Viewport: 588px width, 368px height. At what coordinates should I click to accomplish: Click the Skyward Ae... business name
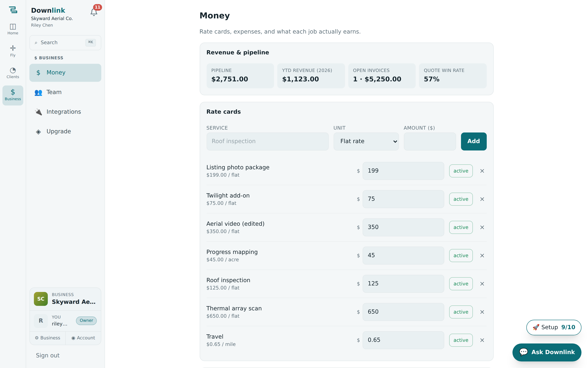pyautogui.click(x=74, y=302)
